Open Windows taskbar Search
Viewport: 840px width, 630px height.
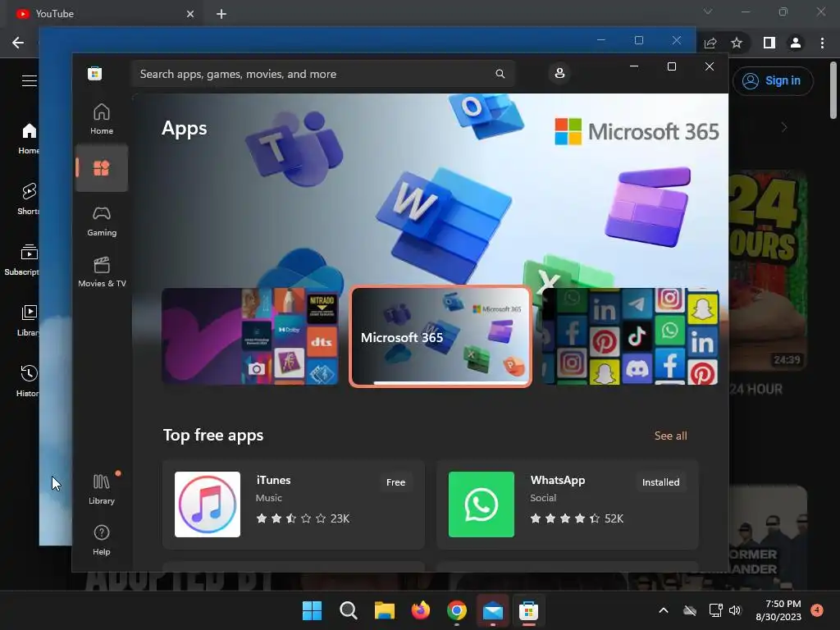pyautogui.click(x=348, y=610)
